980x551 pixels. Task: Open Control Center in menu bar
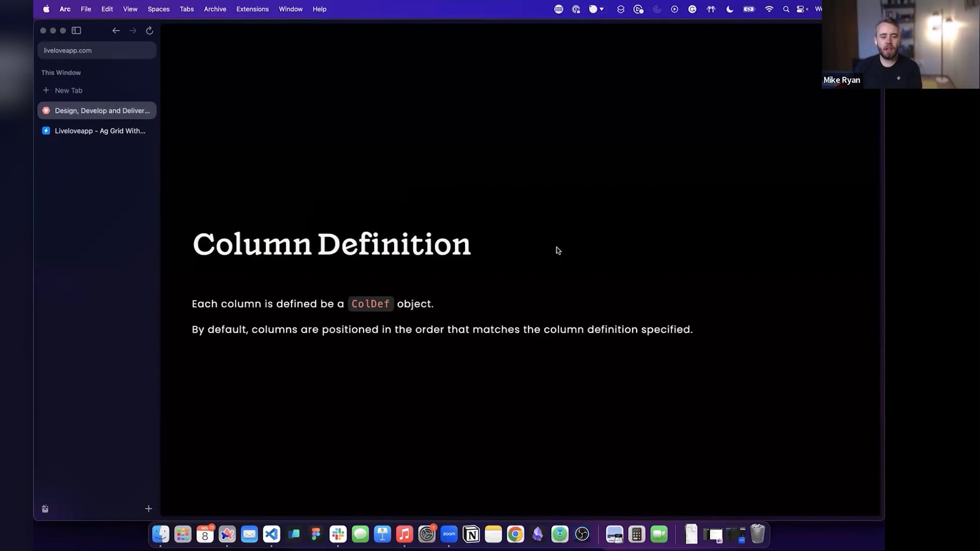click(x=801, y=9)
